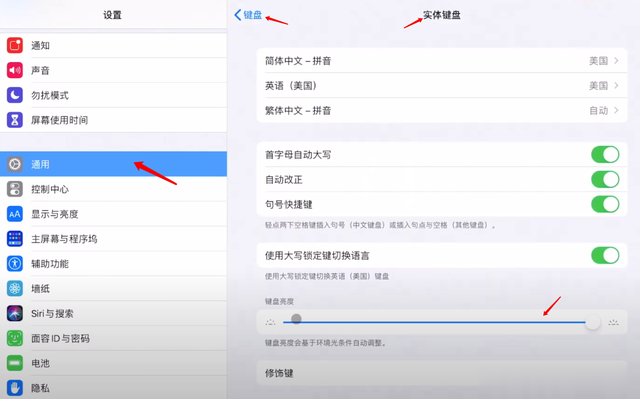Select 显示与亮度 in the sidebar
Screen dimensions: 640x399
113,214
